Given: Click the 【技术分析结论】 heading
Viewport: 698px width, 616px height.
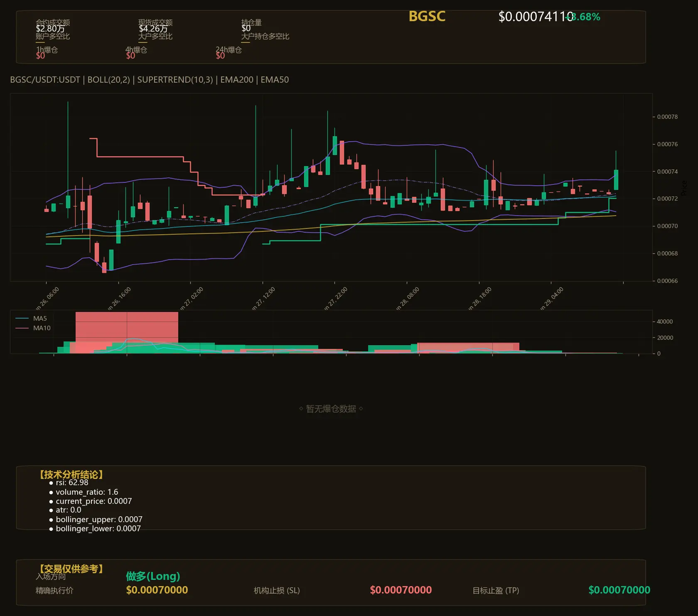Looking at the screenshot, I should point(71,475).
